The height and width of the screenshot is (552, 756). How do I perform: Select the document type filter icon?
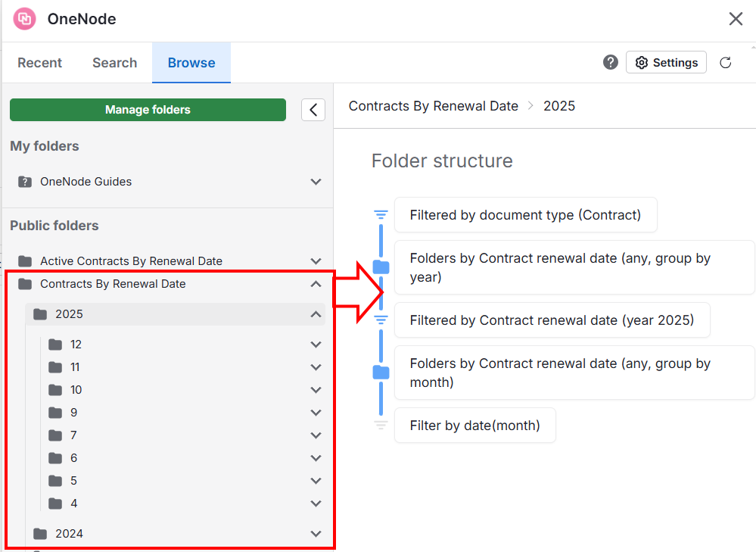click(381, 215)
